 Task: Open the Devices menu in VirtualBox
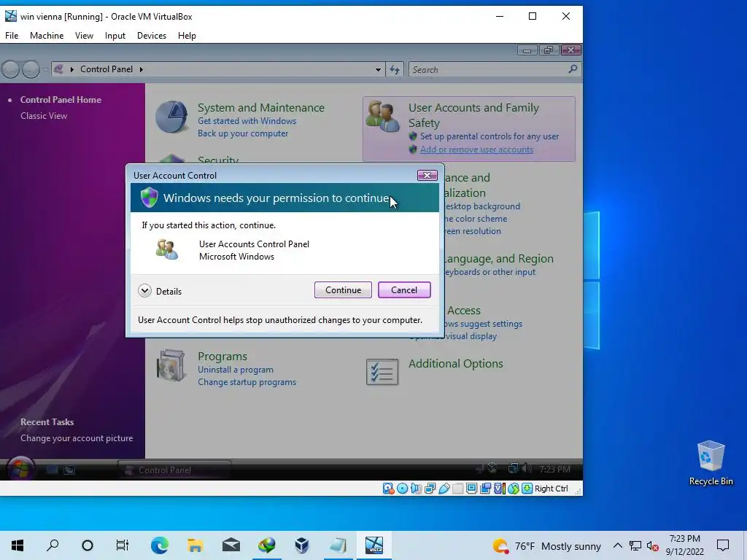coord(152,36)
